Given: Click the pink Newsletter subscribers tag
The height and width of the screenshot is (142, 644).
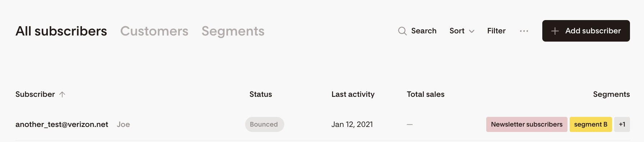Looking at the screenshot, I should pos(526,124).
